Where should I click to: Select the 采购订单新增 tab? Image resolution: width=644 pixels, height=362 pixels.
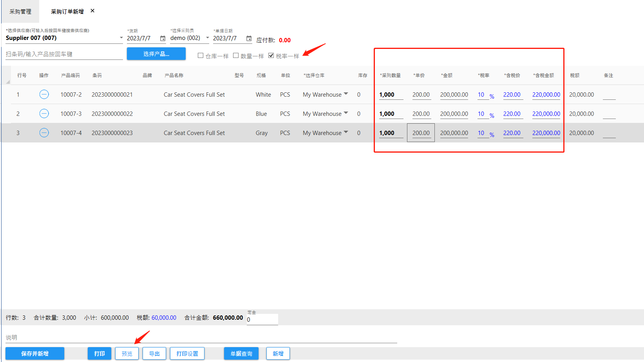click(x=67, y=12)
